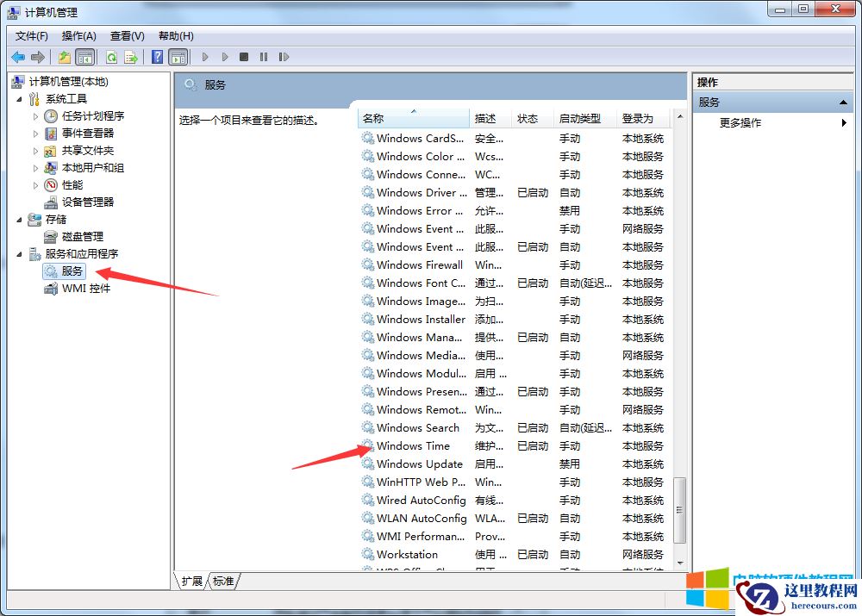Sort services by 描述 column header
Viewport: 862px width, 616px height.
(x=490, y=118)
